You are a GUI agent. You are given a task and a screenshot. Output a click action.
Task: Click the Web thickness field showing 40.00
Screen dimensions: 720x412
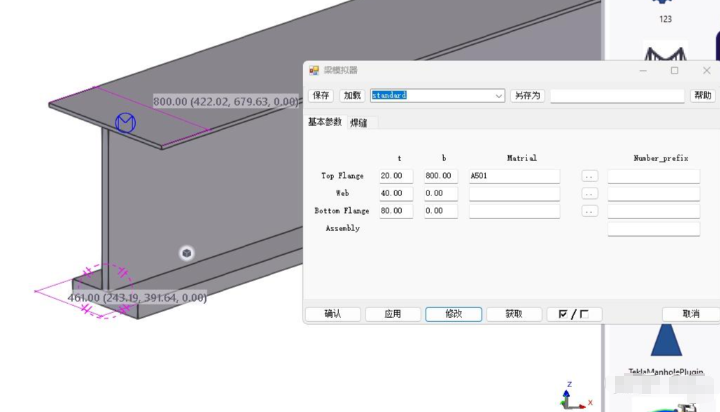[x=396, y=193]
